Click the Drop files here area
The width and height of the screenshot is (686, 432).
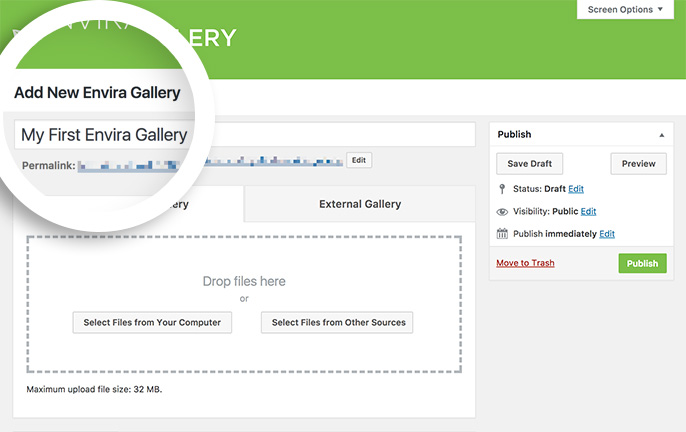click(244, 305)
